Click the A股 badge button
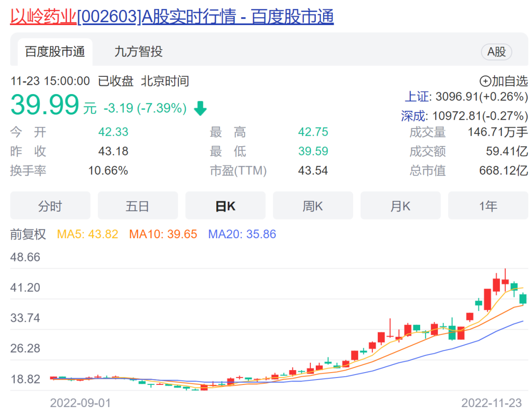The image size is (532, 412). click(497, 52)
